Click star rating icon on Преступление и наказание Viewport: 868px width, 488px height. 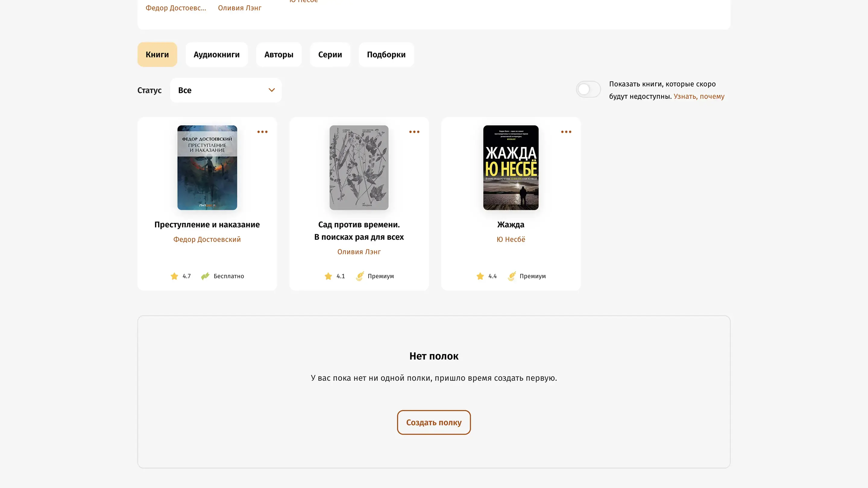[174, 276]
